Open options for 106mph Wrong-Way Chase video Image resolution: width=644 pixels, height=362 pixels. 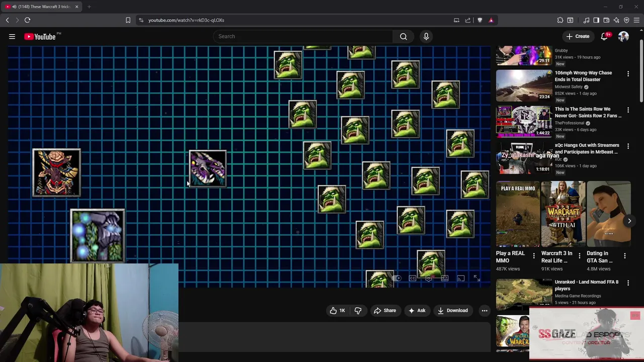[x=628, y=74]
